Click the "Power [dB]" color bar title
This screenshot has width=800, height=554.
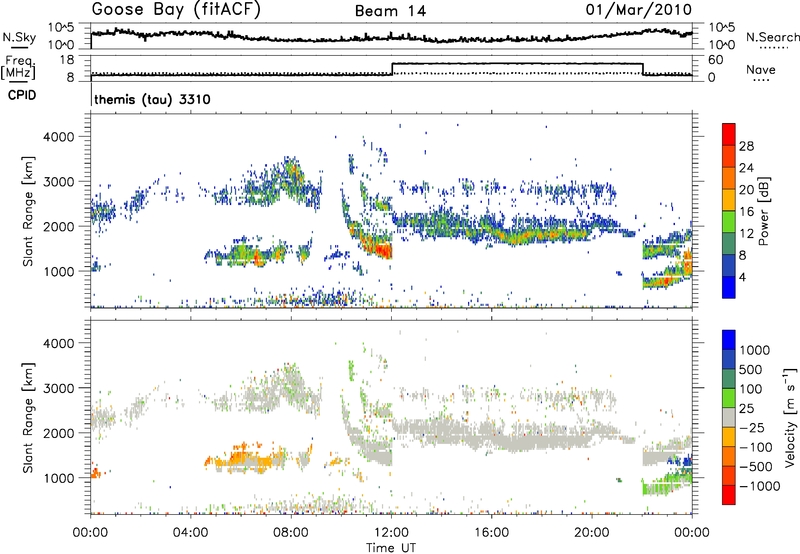(763, 211)
